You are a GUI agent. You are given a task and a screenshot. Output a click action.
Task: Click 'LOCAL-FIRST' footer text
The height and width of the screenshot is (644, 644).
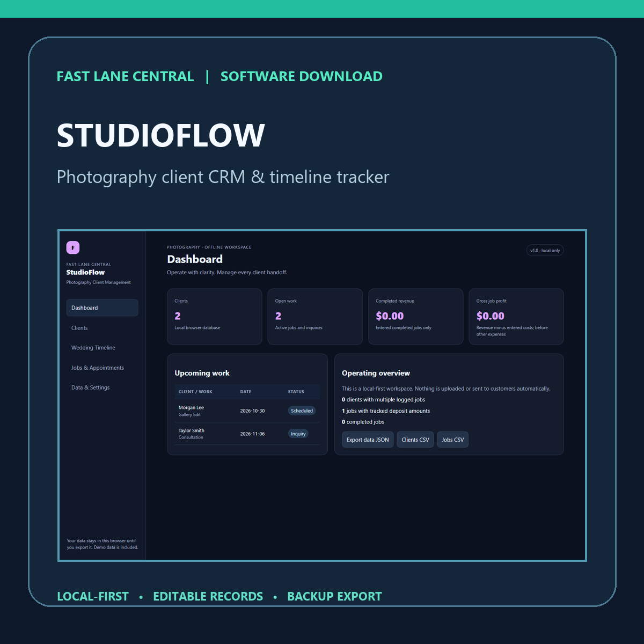pyautogui.click(x=93, y=597)
